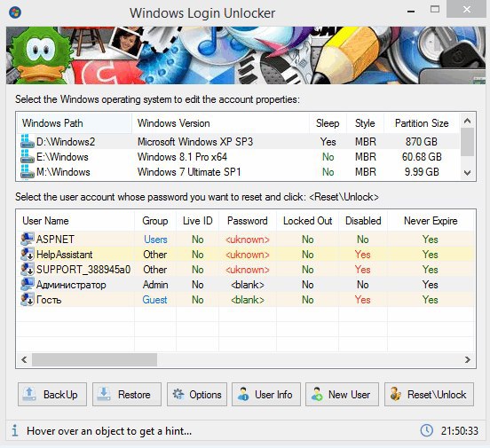Close the Windows Login Unlocker window
490x448 pixels.
pyautogui.click(x=467, y=10)
